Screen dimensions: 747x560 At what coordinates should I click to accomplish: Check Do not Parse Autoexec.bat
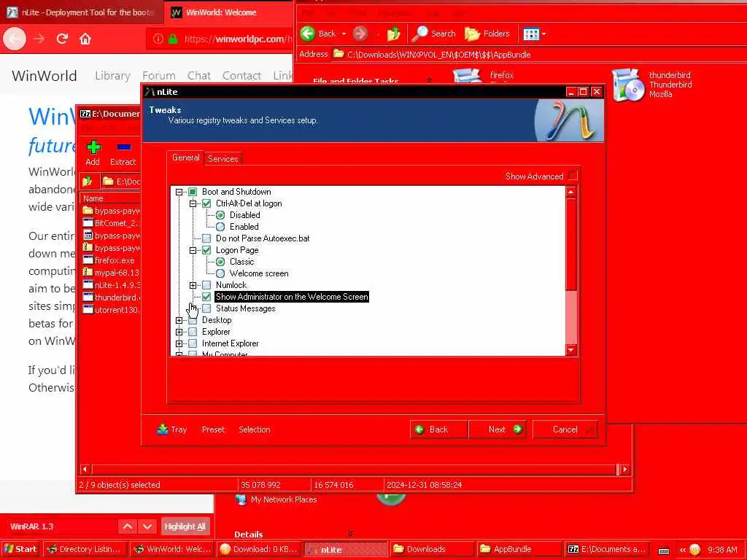click(206, 238)
